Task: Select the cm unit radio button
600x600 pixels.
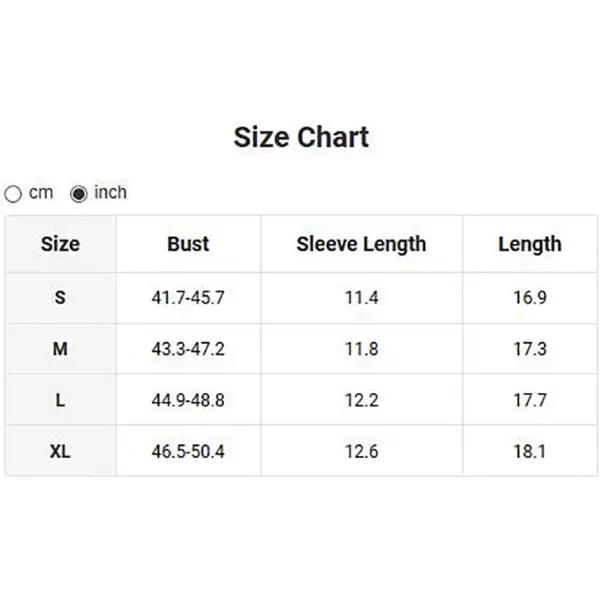Action: pyautogui.click(x=14, y=194)
